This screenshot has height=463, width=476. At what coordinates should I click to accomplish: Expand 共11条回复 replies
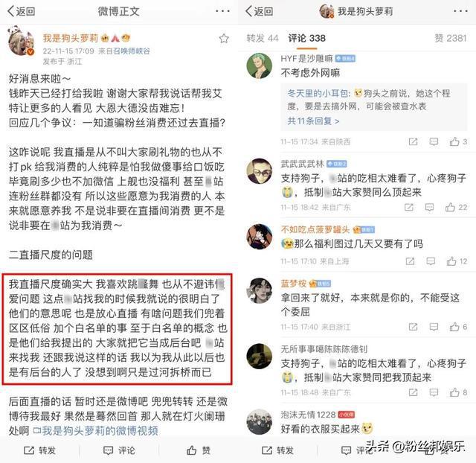click(x=313, y=121)
